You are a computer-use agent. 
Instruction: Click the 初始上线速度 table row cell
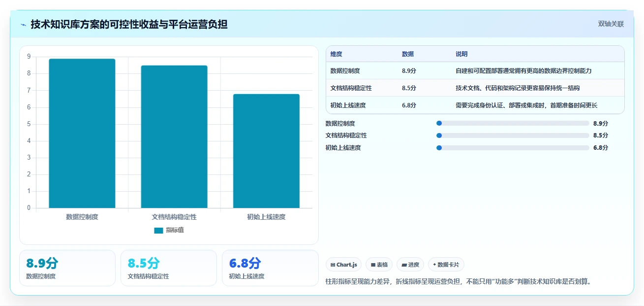point(348,105)
